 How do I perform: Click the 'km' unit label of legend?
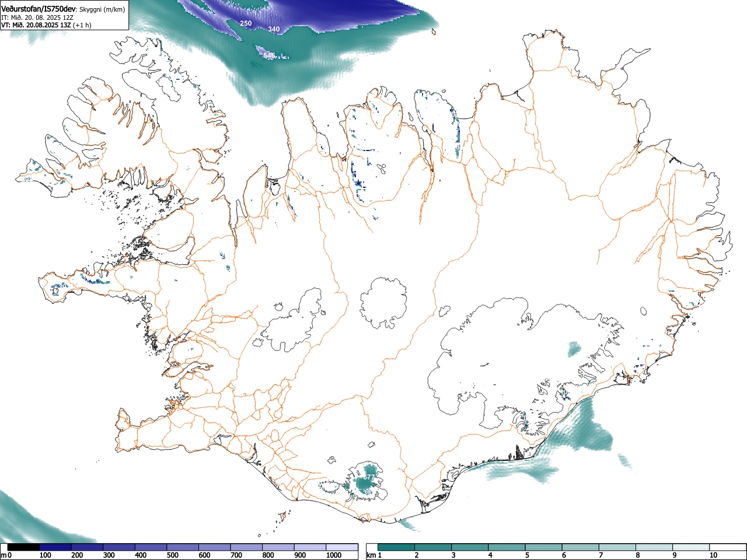371,555
